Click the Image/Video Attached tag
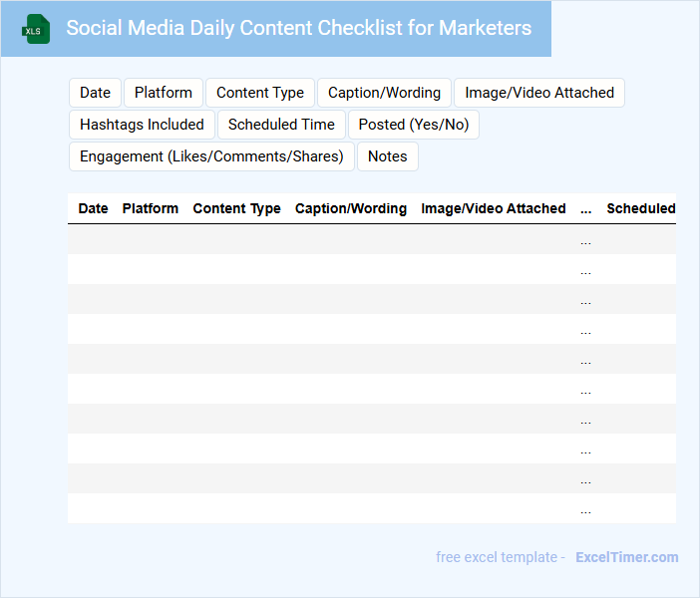 tap(539, 93)
